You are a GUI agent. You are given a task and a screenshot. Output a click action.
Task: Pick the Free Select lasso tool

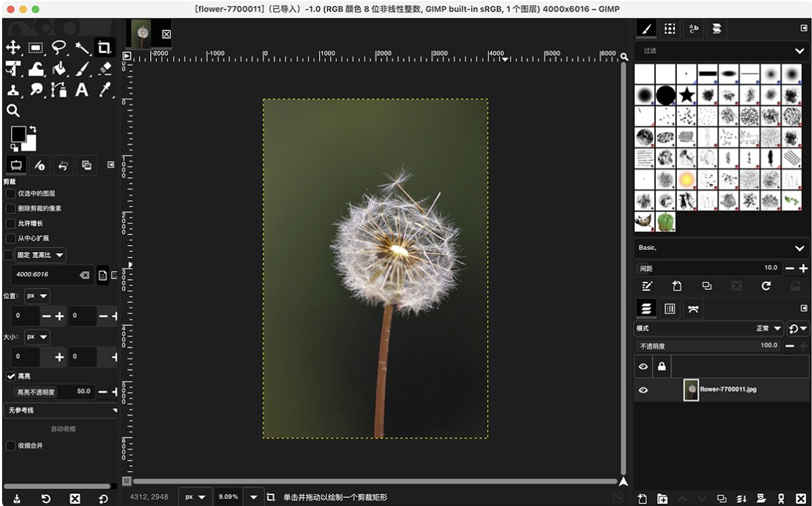click(x=59, y=48)
